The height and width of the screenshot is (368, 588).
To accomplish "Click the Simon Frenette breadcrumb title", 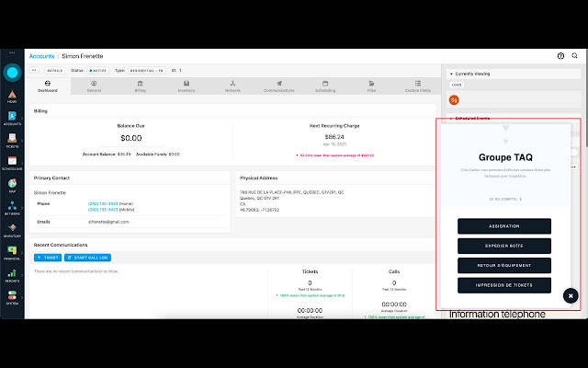I will point(83,56).
